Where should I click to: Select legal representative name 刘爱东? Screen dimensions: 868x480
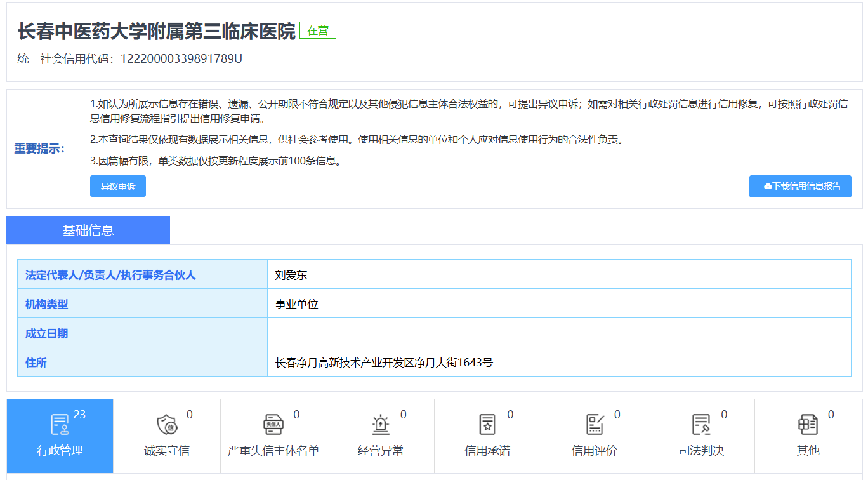pos(291,275)
